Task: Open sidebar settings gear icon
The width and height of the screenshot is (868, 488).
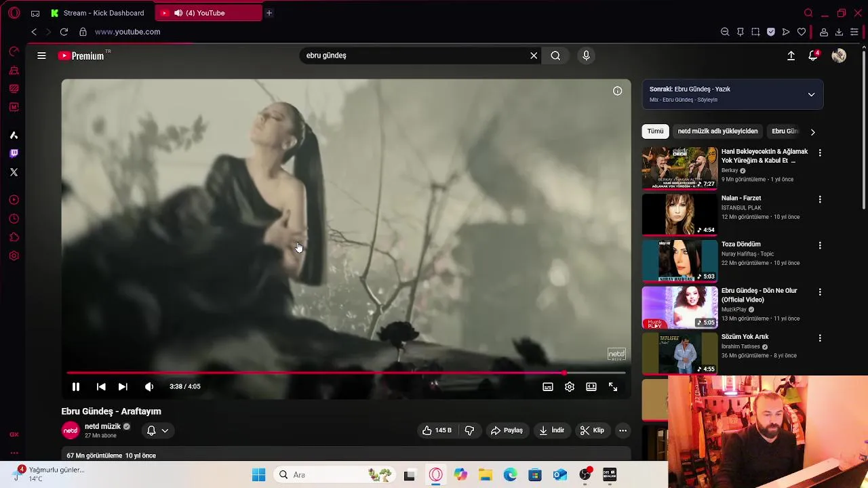Action: click(x=14, y=256)
